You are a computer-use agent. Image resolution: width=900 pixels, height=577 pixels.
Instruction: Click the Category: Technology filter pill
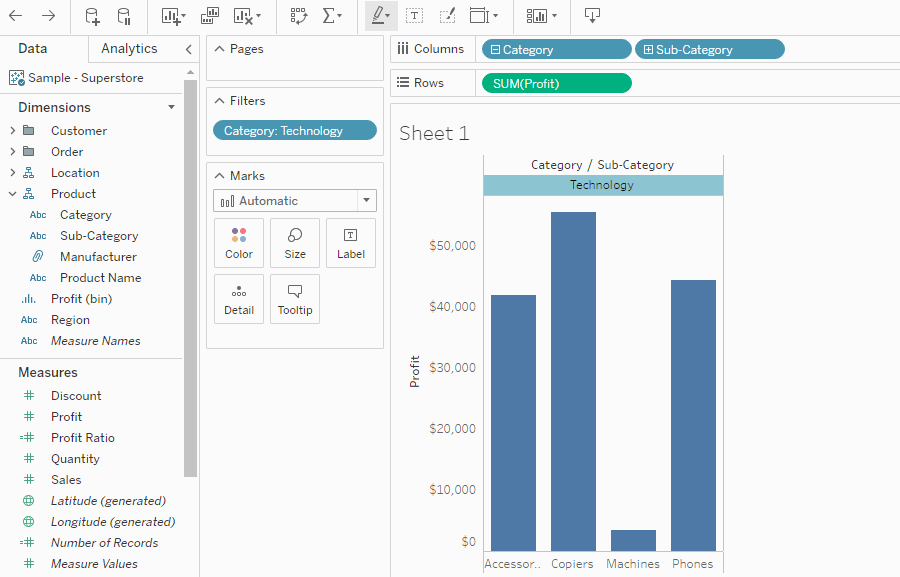coord(294,129)
